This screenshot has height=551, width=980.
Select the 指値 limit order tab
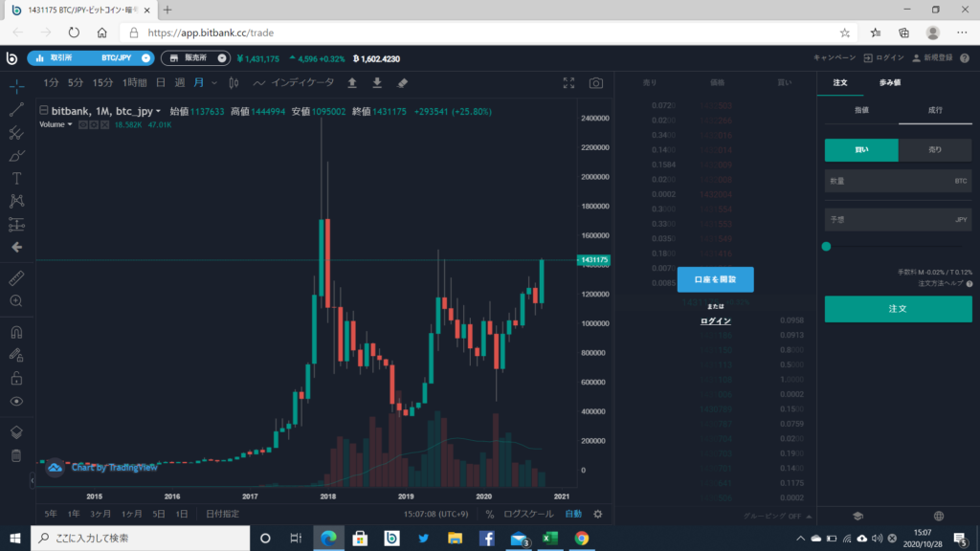point(861,110)
